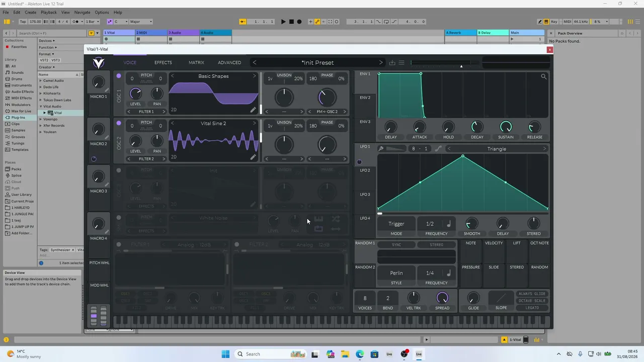Open the Major scale dropdown
The image size is (644, 362).
tap(141, 22)
